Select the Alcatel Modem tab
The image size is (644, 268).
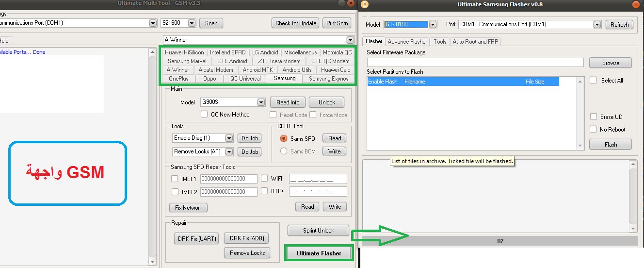coord(216,70)
